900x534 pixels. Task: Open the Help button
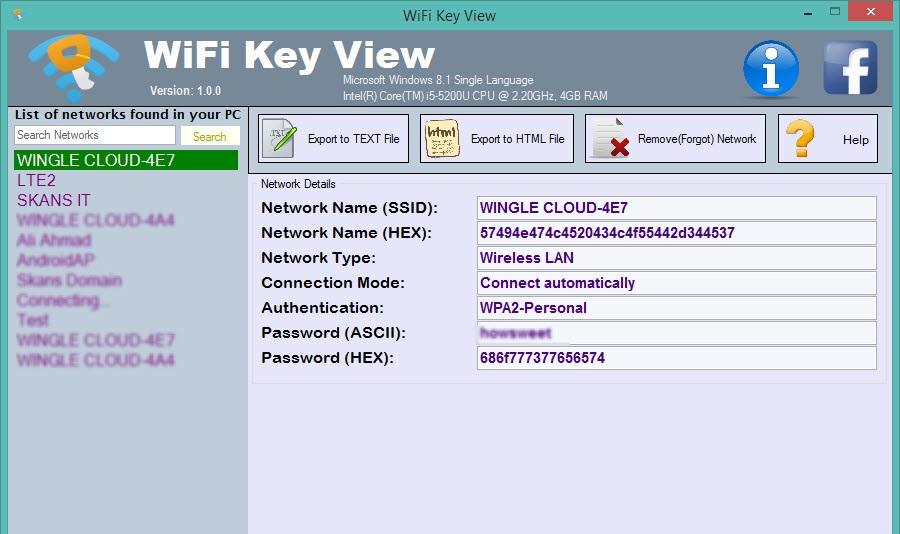coord(828,138)
